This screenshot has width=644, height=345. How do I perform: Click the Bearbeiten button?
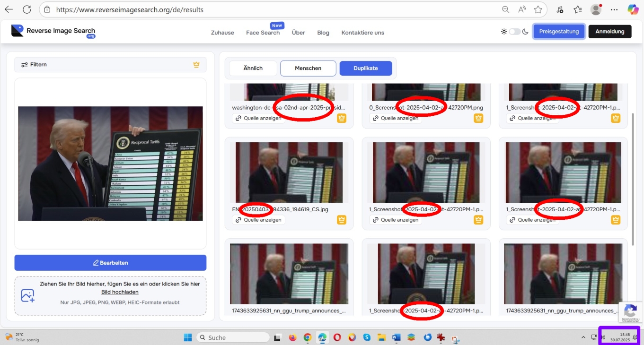110,263
